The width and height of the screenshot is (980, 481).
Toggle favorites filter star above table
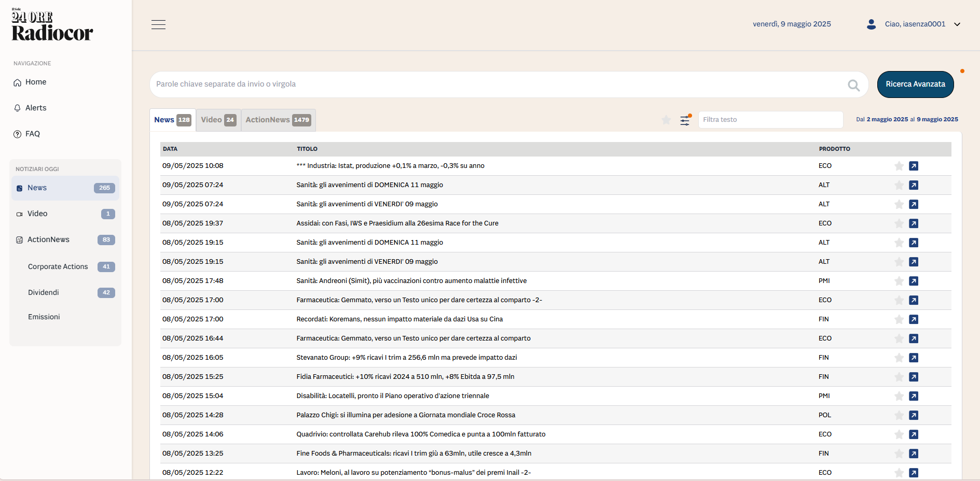[666, 120]
